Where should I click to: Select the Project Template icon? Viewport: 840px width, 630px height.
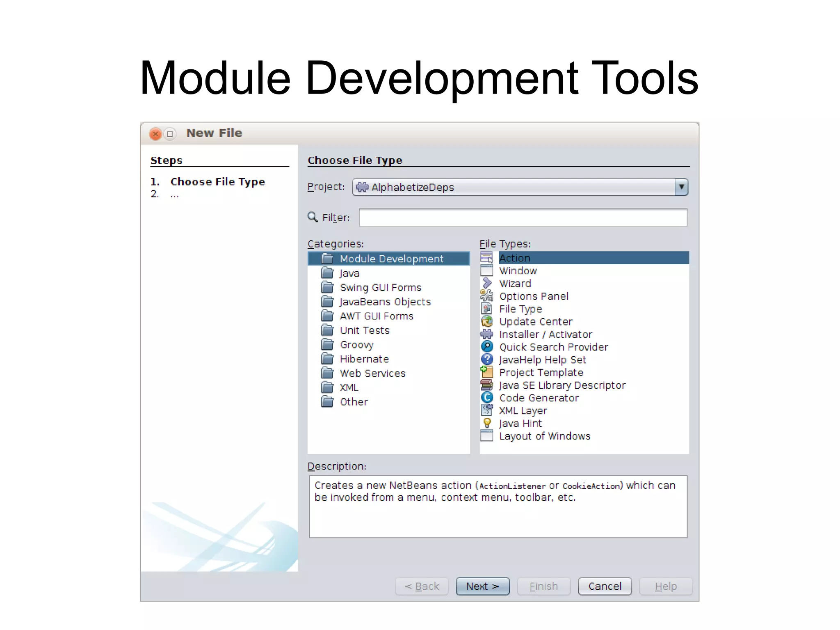click(x=487, y=372)
